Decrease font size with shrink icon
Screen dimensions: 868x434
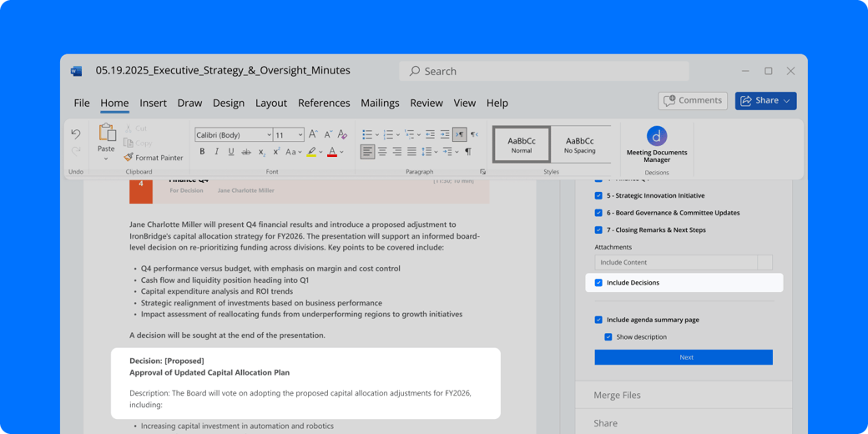[328, 134]
